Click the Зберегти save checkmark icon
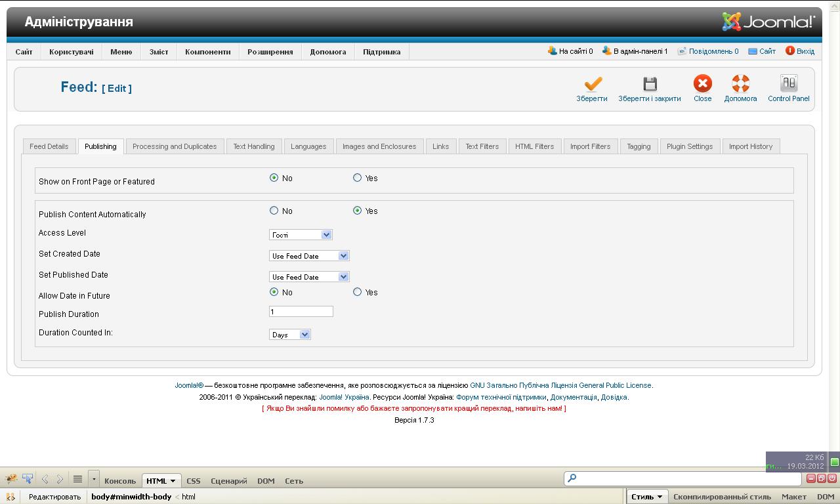This screenshot has width=840, height=504. tap(593, 83)
